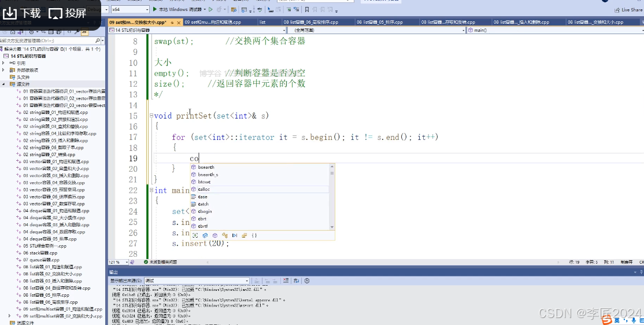
Task: Open 03 vector容器_04_容器互换.cpp file
Action: coord(54,182)
